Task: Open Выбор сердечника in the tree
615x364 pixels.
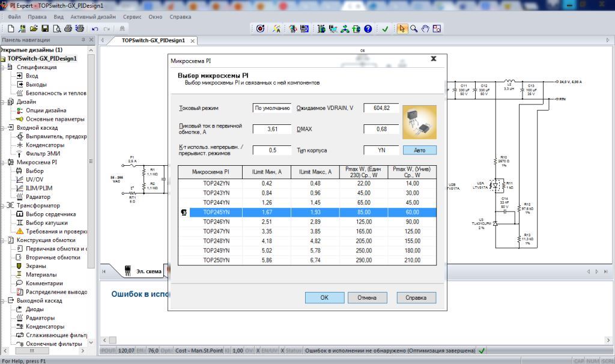Action: point(50,214)
